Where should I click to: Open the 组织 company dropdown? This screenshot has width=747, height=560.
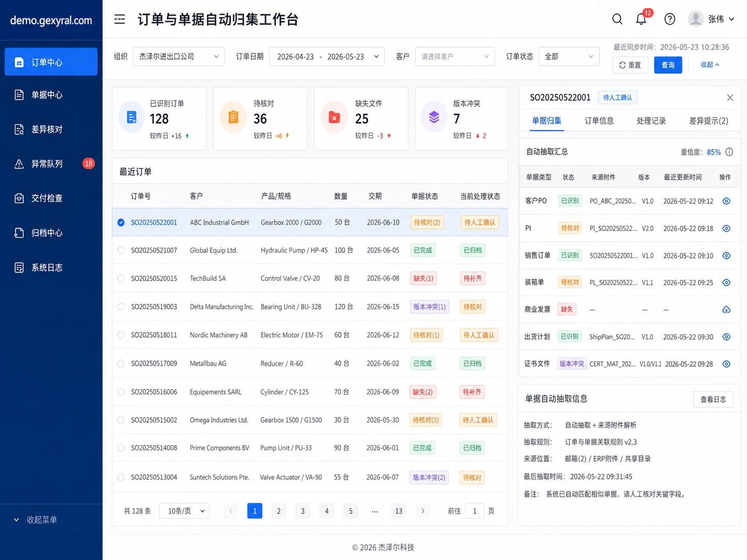pyautogui.click(x=178, y=57)
